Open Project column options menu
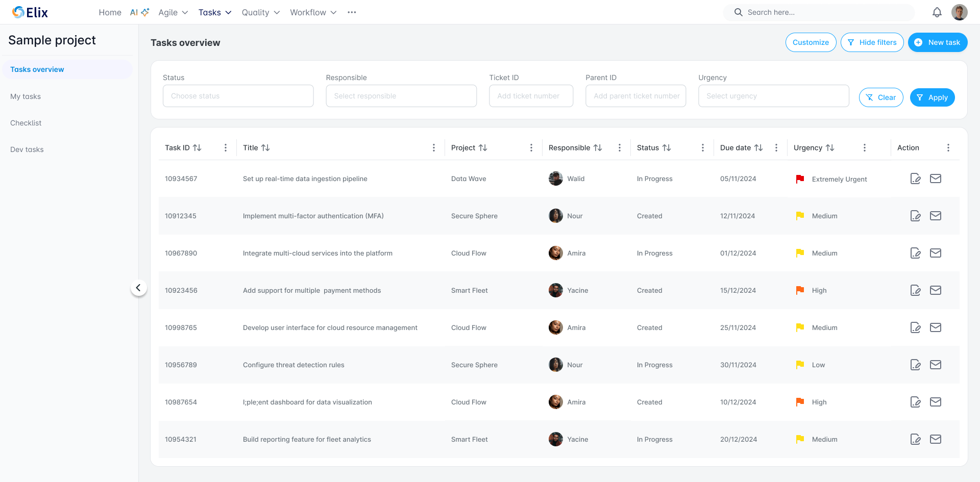The image size is (980, 482). tap(531, 147)
